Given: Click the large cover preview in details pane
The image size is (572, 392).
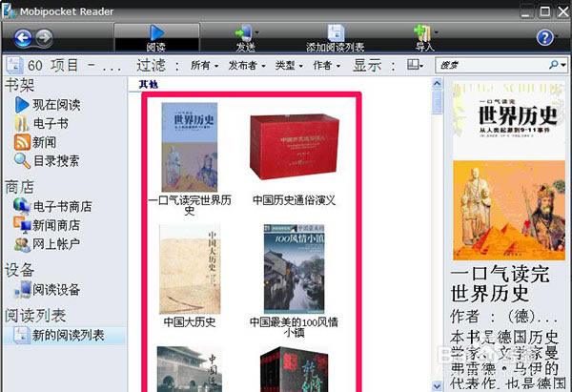Looking at the screenshot, I should tap(509, 171).
